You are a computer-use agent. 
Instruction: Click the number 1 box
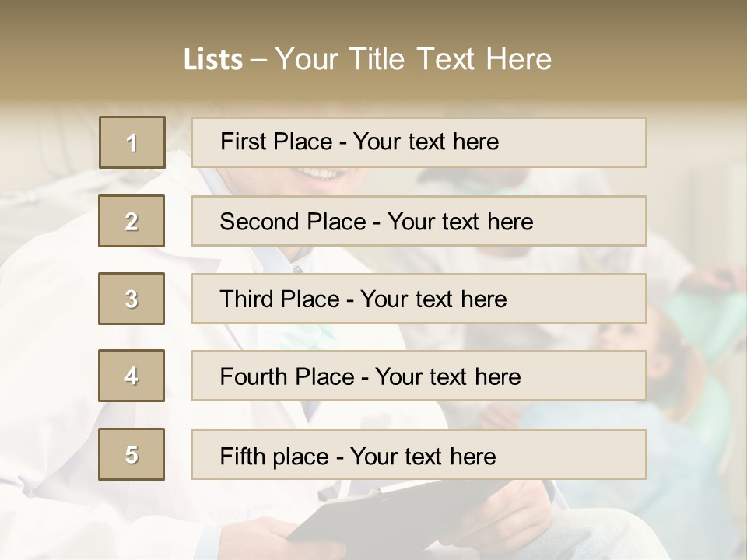tap(132, 142)
